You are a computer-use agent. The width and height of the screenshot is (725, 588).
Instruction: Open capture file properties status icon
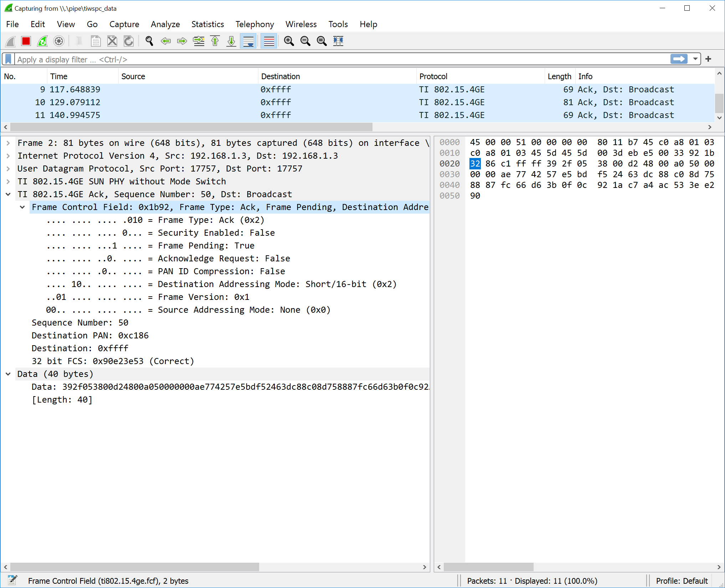click(x=12, y=581)
